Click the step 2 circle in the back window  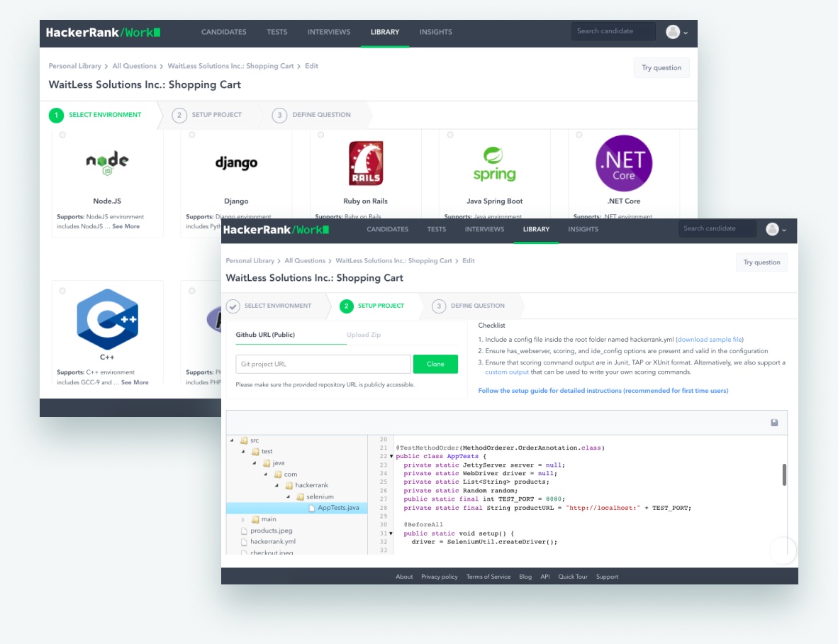pyautogui.click(x=179, y=115)
